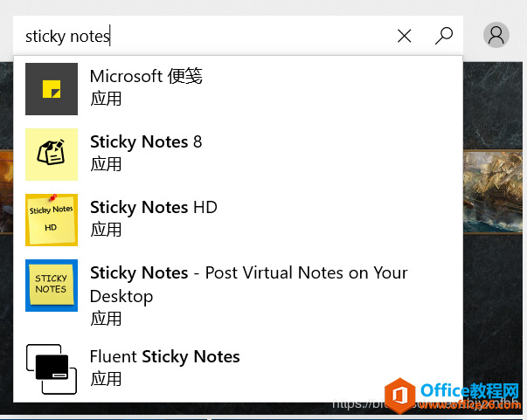The height and width of the screenshot is (420, 527).
Task: Pick "Sticky Notes - Post Virtual Notes" suggestion text
Action: click(248, 273)
